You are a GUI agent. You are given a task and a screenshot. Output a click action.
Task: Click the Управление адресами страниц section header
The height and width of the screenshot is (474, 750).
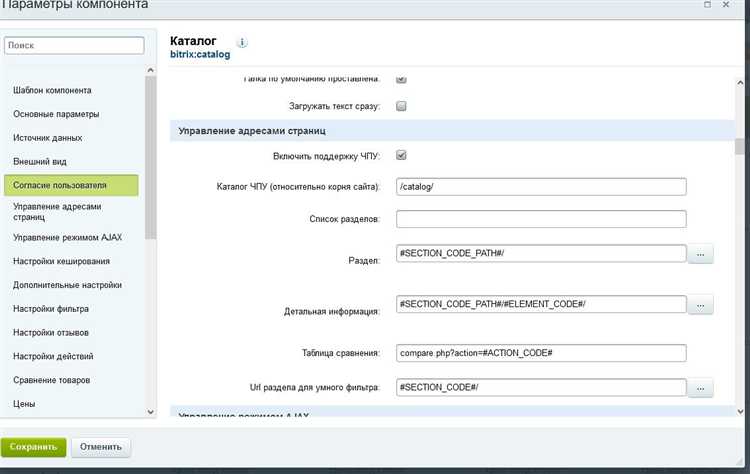[x=452, y=131]
